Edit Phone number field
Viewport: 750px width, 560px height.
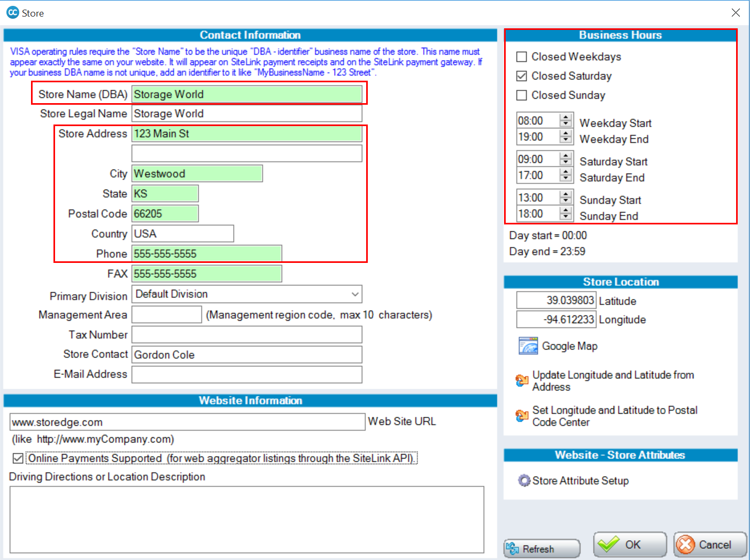pos(207,254)
